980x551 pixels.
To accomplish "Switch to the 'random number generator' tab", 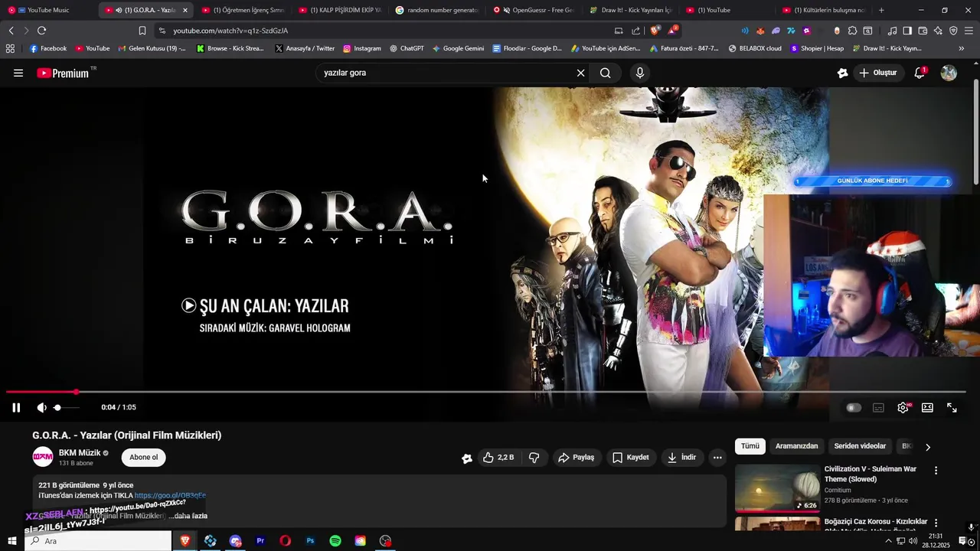I will click(436, 10).
